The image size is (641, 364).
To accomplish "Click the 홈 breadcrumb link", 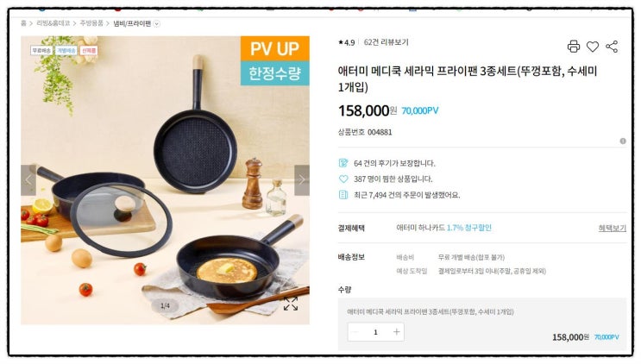I will pyautogui.click(x=23, y=23).
